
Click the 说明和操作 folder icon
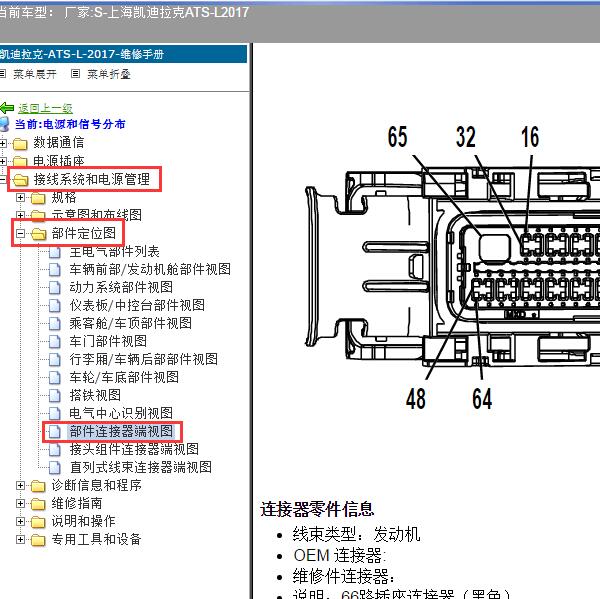click(x=38, y=522)
